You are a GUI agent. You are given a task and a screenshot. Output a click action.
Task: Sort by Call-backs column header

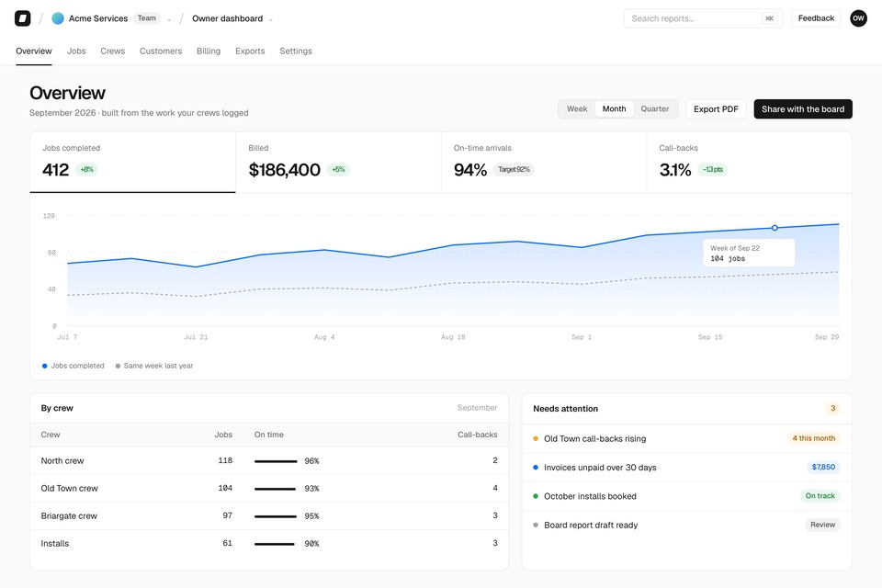pos(478,435)
